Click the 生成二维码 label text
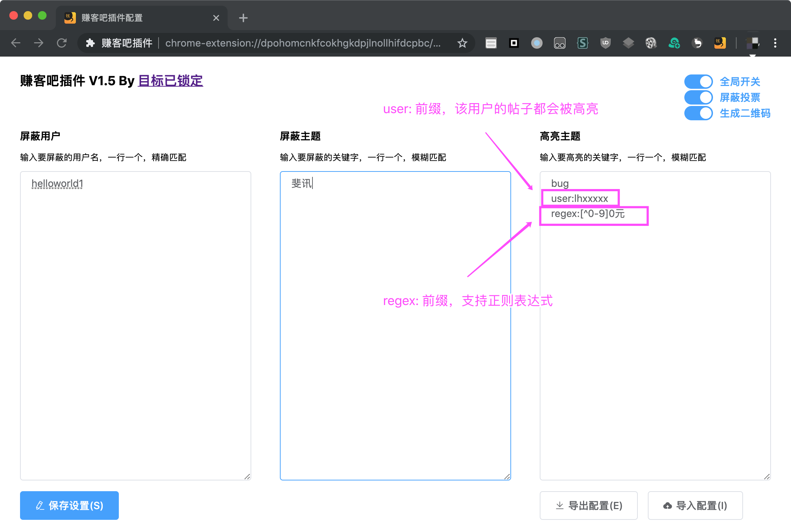The width and height of the screenshot is (791, 532). [x=745, y=113]
